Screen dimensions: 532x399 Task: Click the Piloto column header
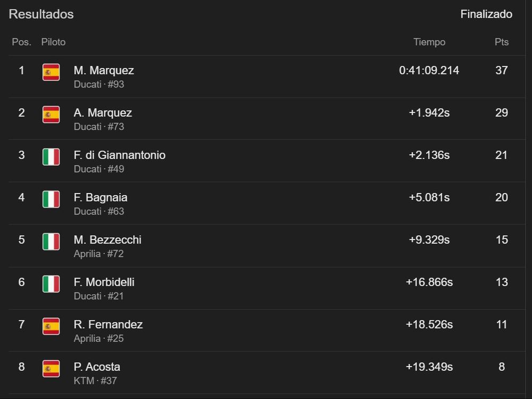53,42
